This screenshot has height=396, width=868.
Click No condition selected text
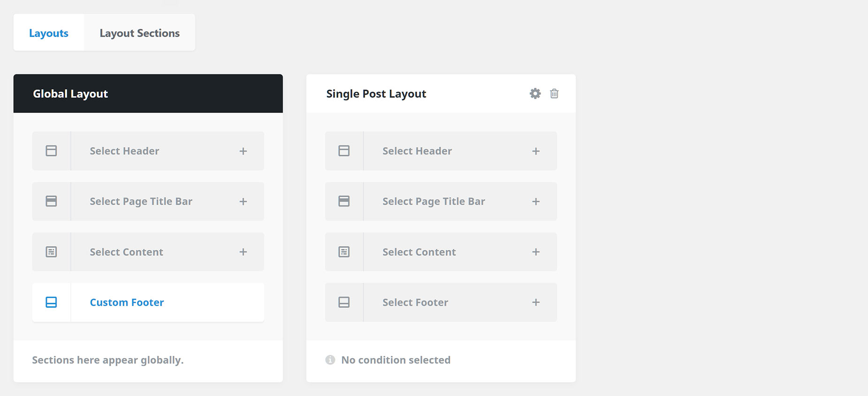click(x=396, y=360)
